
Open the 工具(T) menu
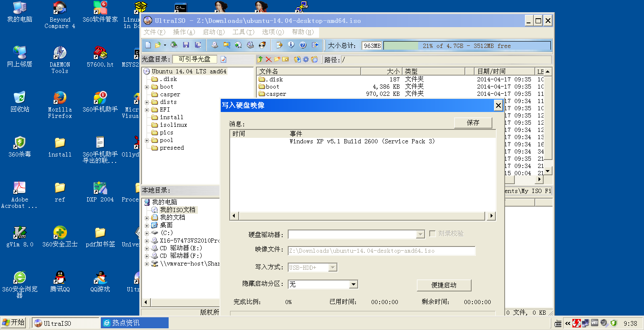243,32
